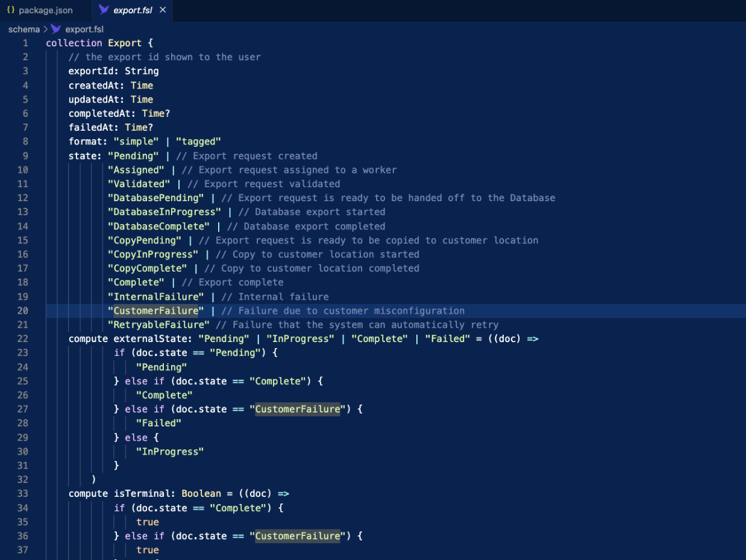Click the "true" value on line 37
746x560 pixels.
pos(148,550)
